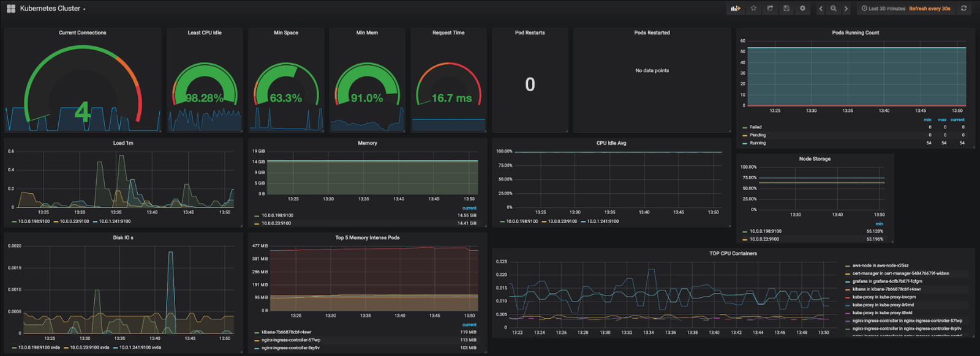This screenshot has height=356, width=980.
Task: Open color picker for 10.0.0.23:9100 in Node Storage
Action: point(745,239)
